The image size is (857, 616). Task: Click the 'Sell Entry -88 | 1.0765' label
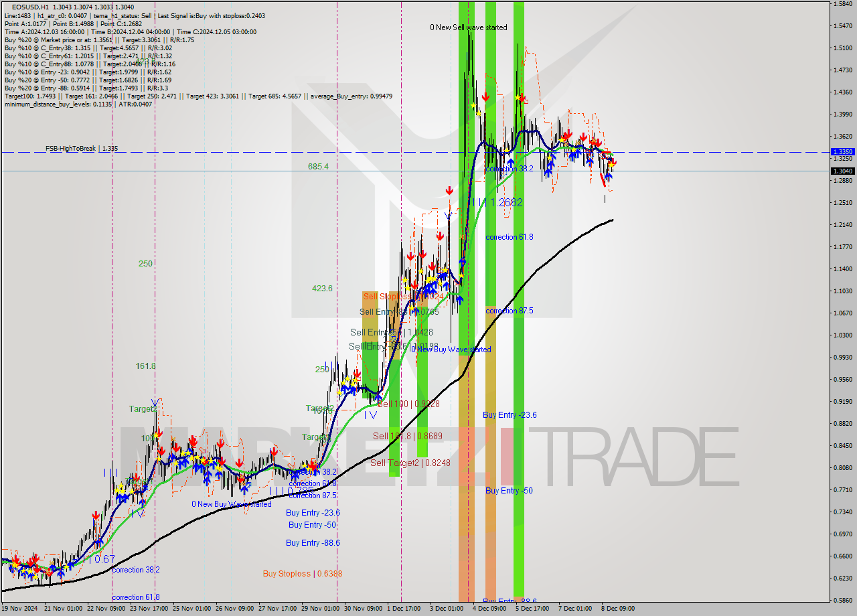click(x=399, y=311)
